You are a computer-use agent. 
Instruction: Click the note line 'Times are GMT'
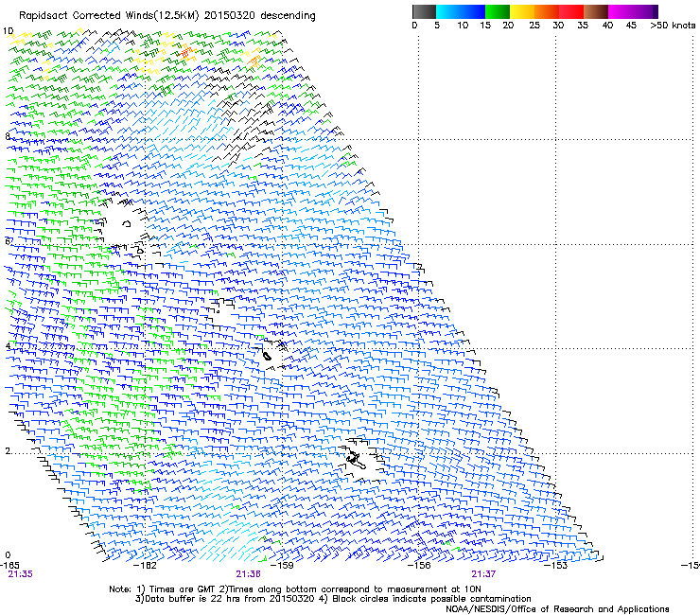pos(182,589)
